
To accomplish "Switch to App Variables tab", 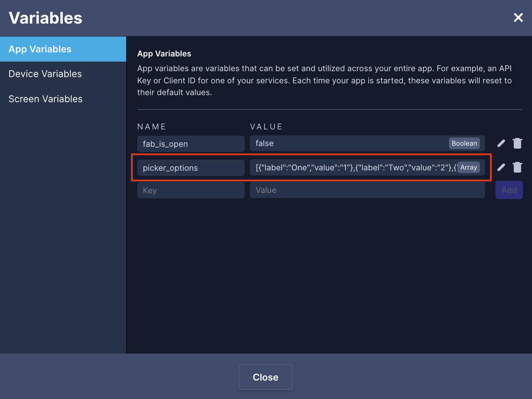I will [63, 49].
